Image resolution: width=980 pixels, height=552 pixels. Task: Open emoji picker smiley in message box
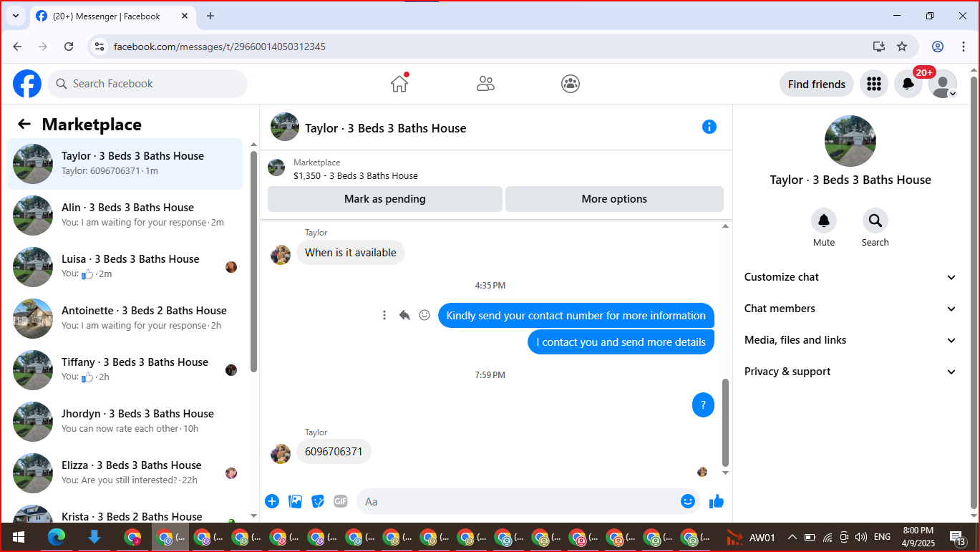pos(688,501)
